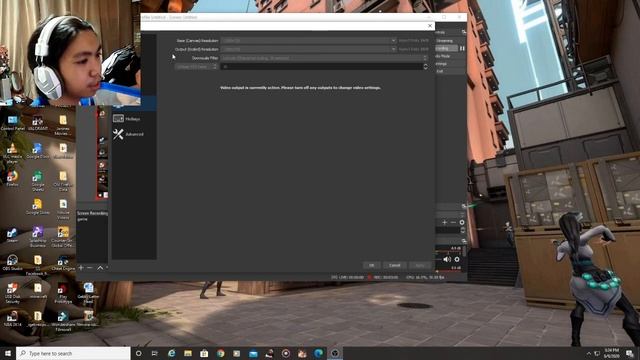Viewport: 640px width, 360px height.
Task: Click the OK button in Settings
Action: [371, 265]
